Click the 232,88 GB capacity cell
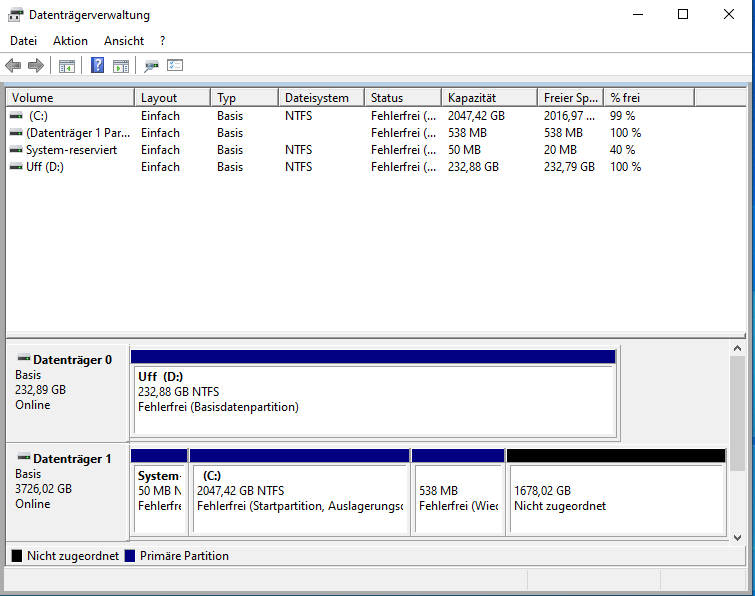Image resolution: width=755 pixels, height=596 pixels. click(473, 167)
